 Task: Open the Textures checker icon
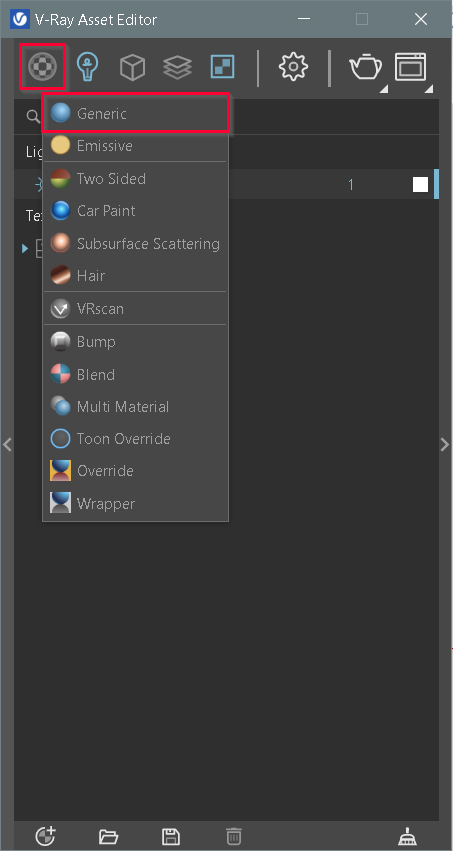point(222,67)
